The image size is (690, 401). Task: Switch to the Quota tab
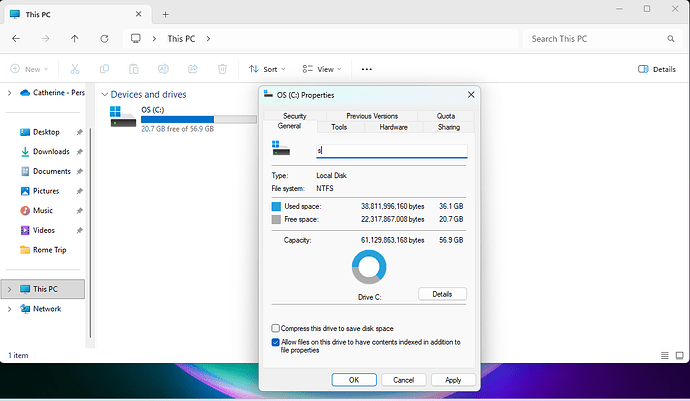446,116
